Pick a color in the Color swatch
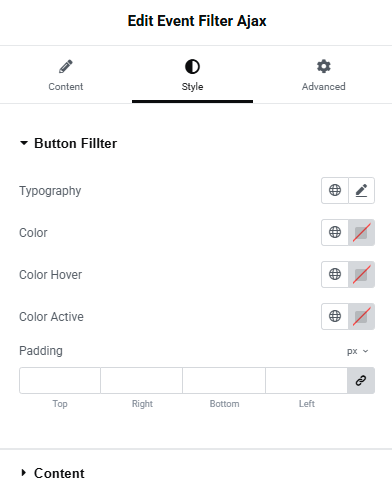392x495 pixels. click(x=361, y=232)
